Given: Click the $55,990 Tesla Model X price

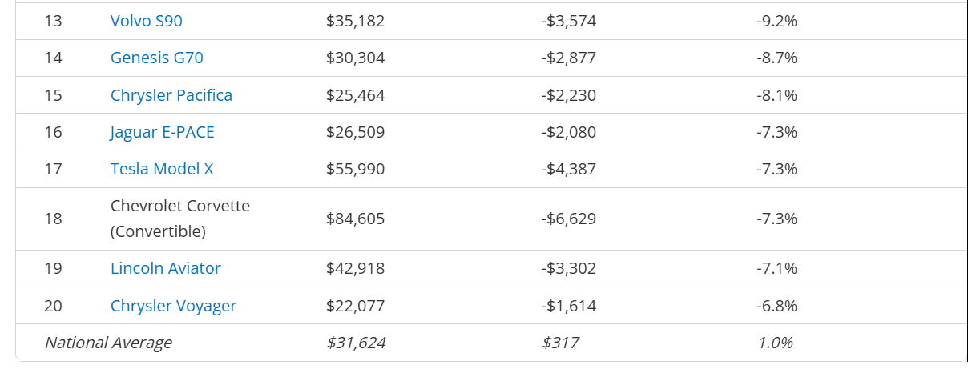Looking at the screenshot, I should pos(356,169).
